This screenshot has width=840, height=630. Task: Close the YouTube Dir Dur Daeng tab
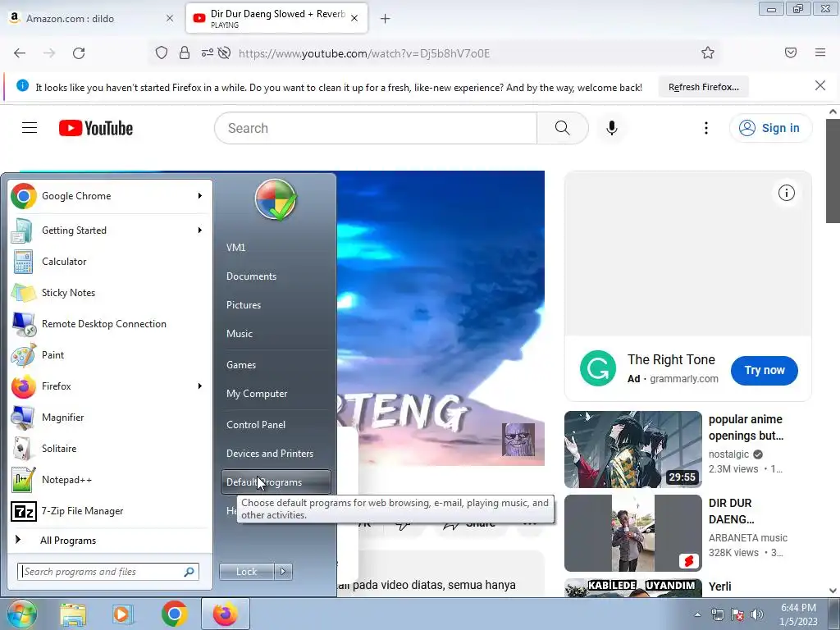pos(354,18)
